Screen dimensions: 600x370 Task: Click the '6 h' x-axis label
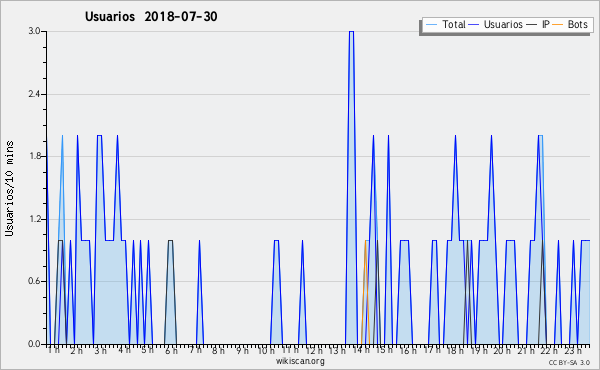click(171, 350)
